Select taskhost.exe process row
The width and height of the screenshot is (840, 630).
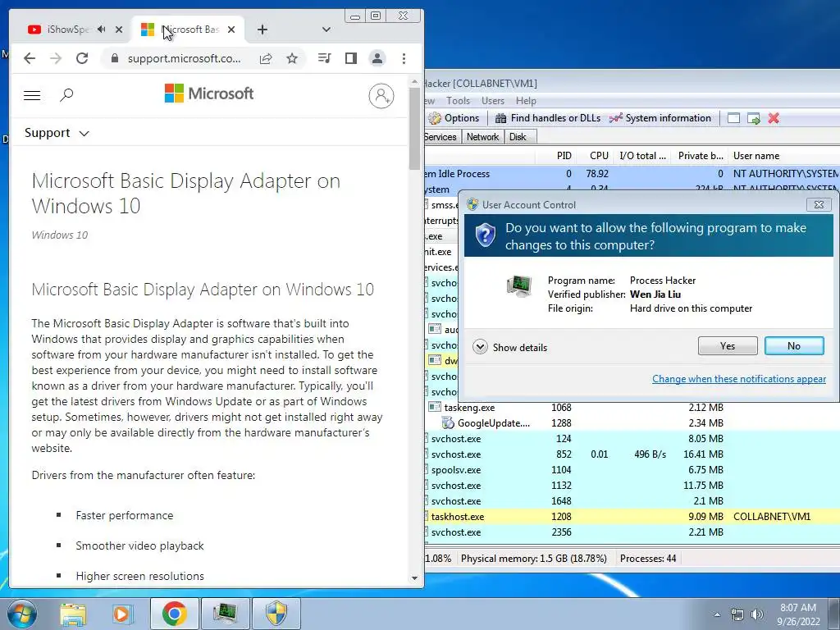pos(632,517)
